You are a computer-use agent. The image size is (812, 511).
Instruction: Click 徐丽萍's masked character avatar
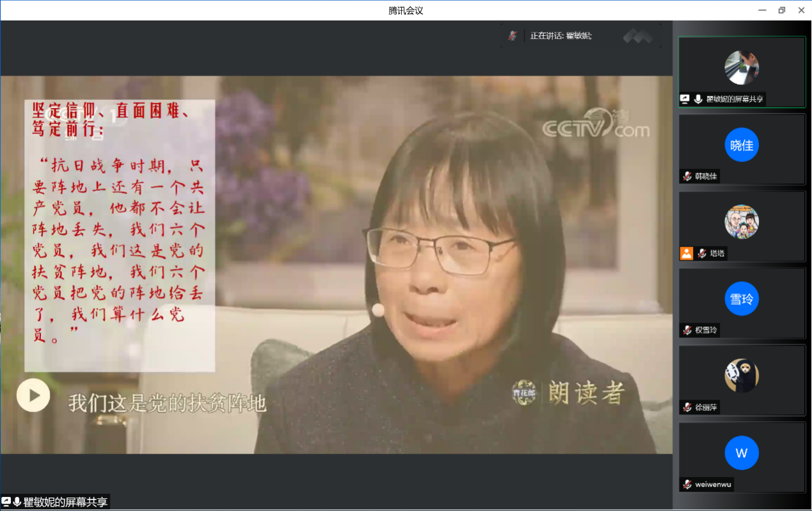tap(741, 375)
